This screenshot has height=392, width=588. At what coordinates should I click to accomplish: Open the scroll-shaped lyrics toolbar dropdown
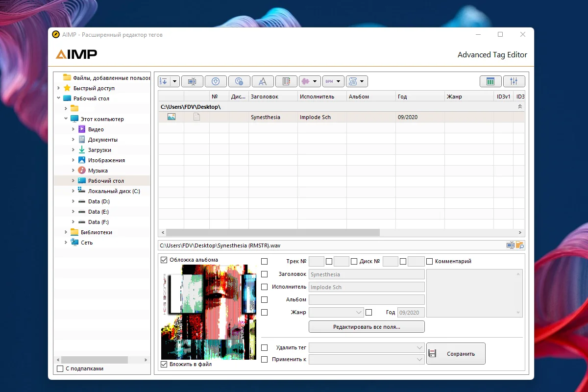[357, 81]
